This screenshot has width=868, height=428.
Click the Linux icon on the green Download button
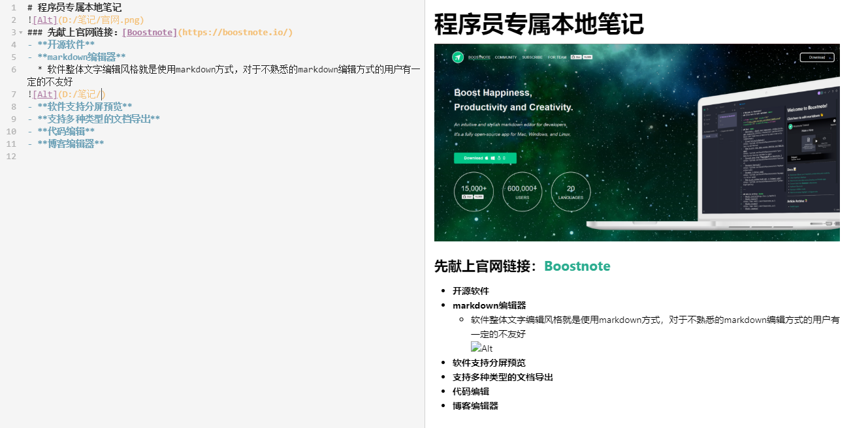tap(498, 158)
